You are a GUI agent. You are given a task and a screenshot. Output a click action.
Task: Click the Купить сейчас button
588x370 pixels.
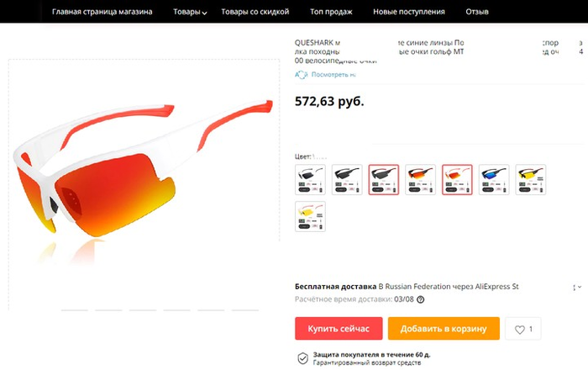point(339,329)
